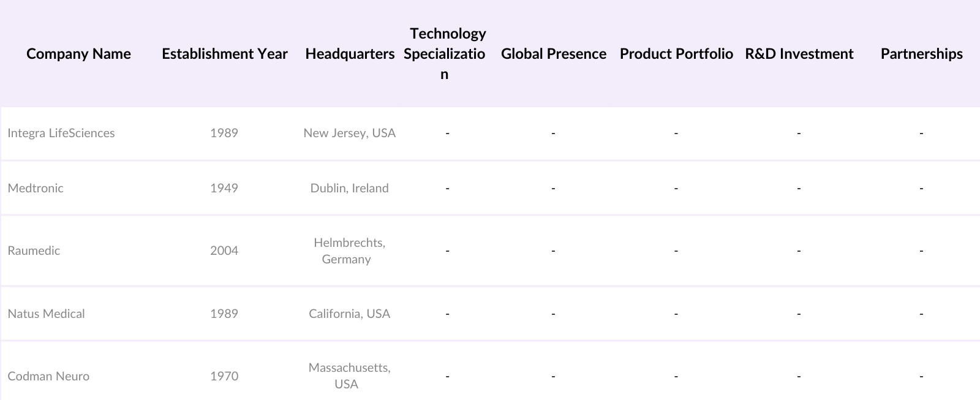
Task: Click the Codman Neuro company name
Action: [48, 376]
